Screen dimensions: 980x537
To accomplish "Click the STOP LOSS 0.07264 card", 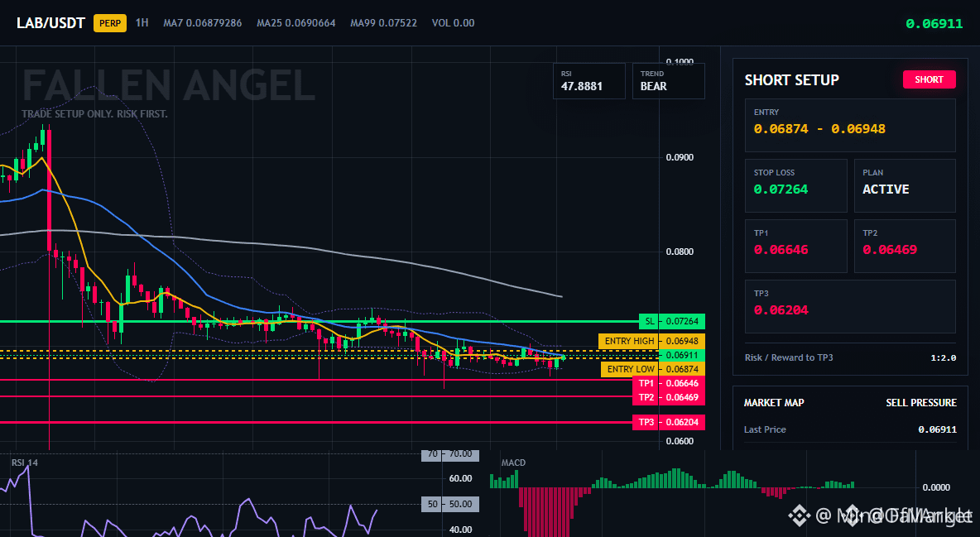I will point(795,185).
